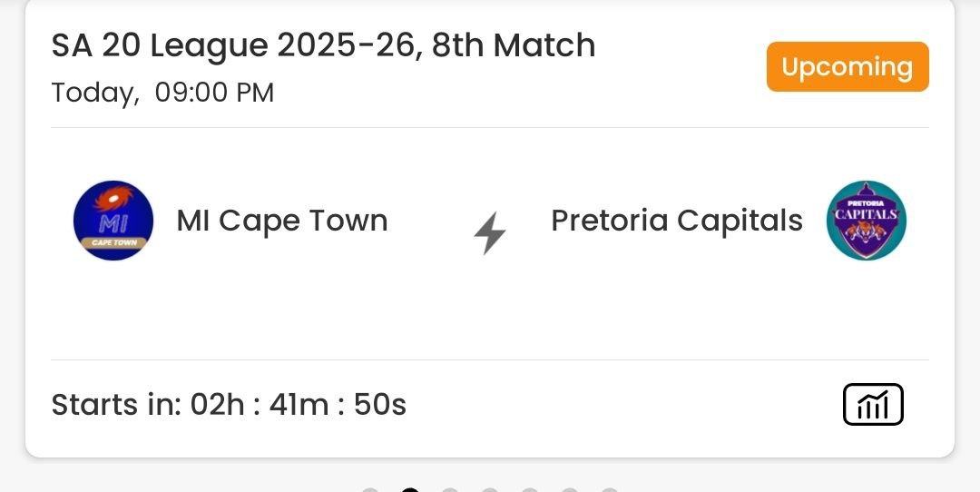Select the active black carousel dot
980x492 pixels.
tap(410, 489)
